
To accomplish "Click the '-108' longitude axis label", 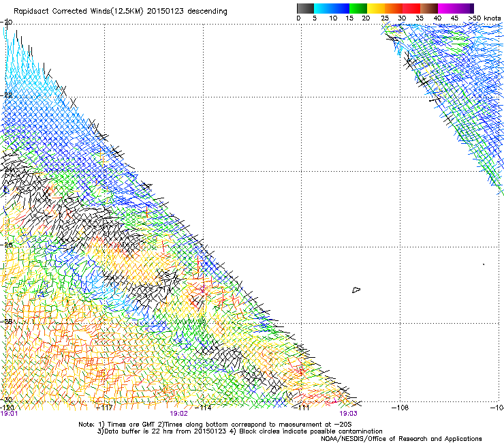I will 400,408.
